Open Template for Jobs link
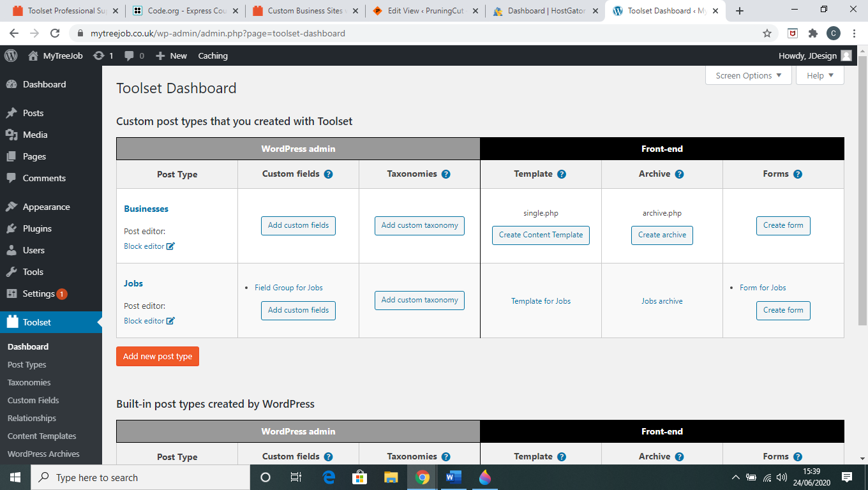 pyautogui.click(x=541, y=301)
